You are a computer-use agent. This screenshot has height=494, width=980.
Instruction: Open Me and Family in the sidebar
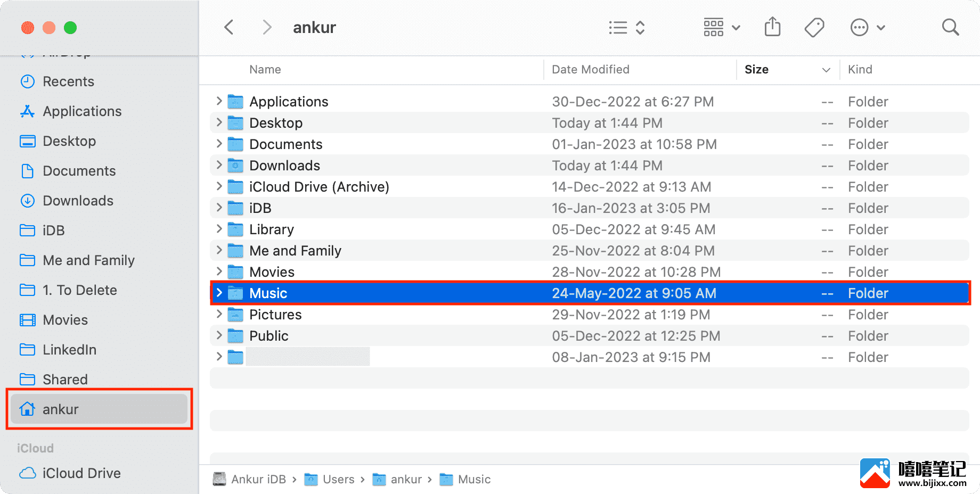77,260
